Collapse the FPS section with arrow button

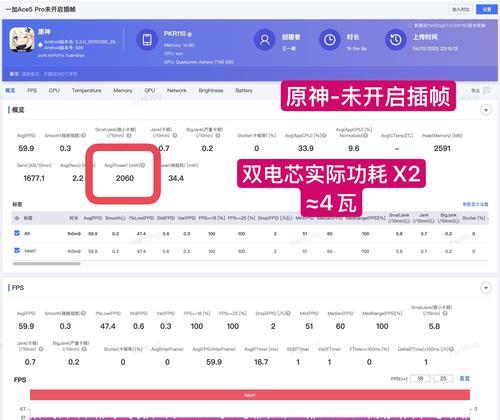click(486, 288)
